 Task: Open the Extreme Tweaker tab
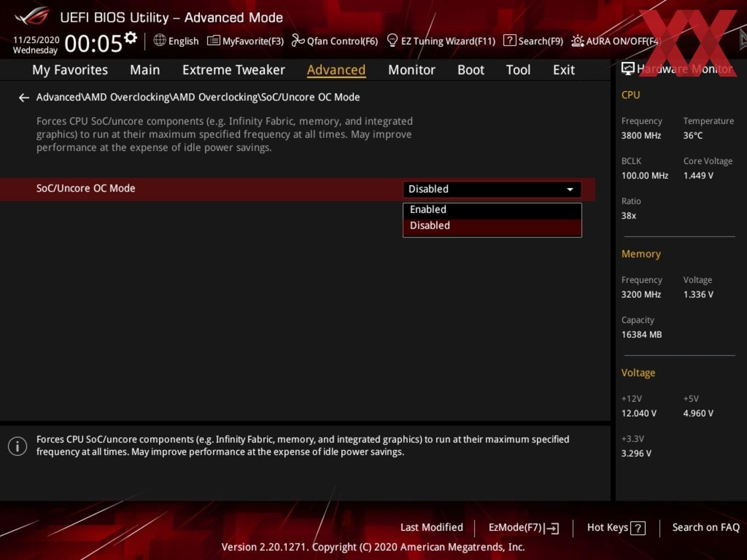tap(233, 70)
